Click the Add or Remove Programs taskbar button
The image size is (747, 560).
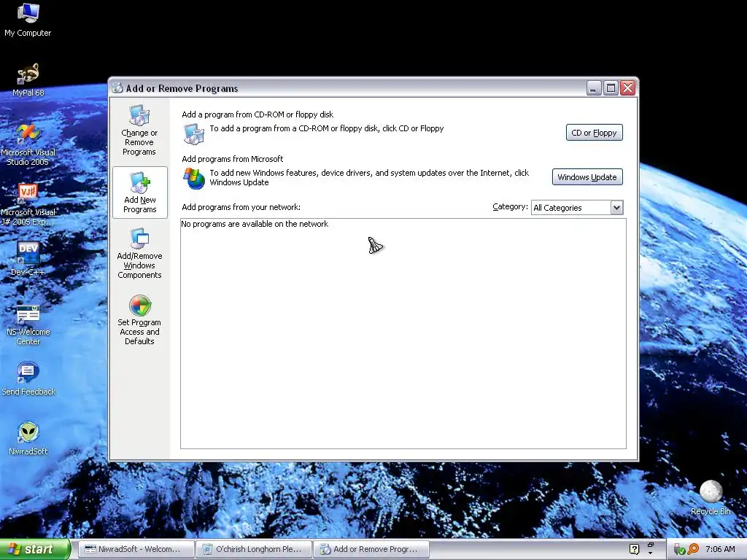tap(371, 549)
